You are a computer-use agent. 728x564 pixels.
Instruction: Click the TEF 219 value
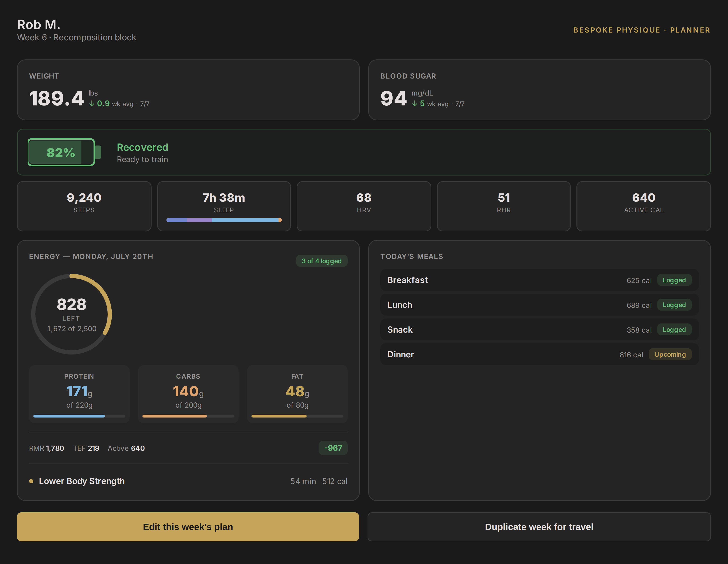click(x=86, y=448)
